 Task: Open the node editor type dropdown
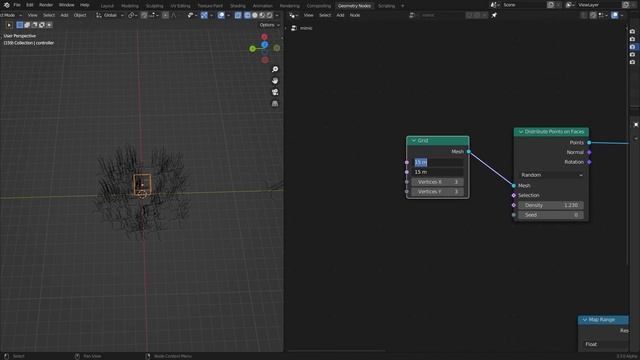point(293,15)
